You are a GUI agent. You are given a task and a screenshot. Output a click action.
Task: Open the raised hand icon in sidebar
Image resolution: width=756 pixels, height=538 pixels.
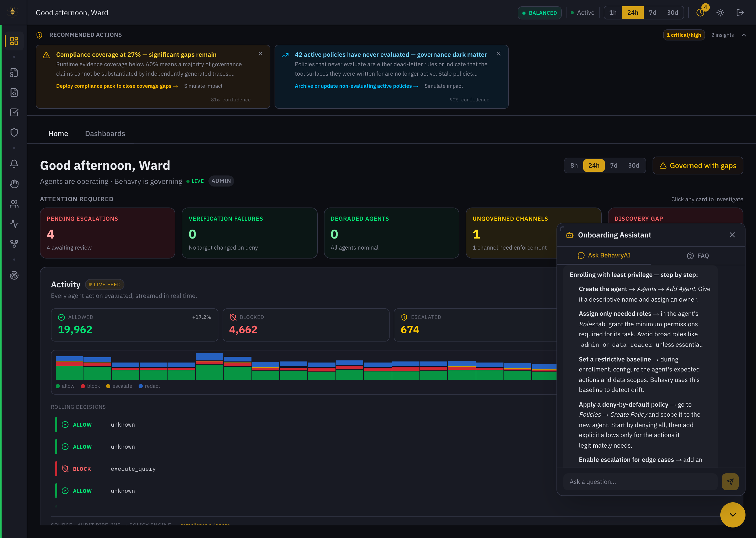click(14, 184)
